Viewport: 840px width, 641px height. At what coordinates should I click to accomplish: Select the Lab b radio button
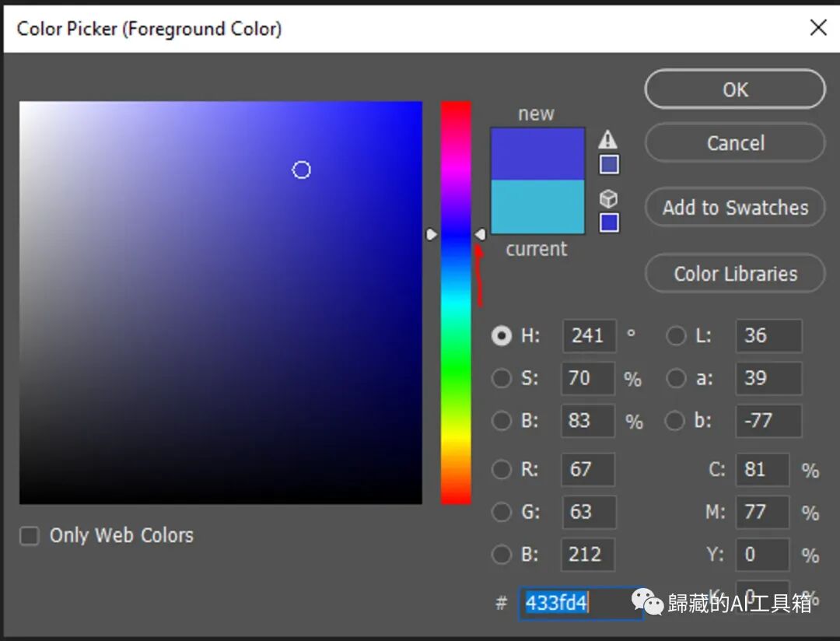tap(674, 421)
